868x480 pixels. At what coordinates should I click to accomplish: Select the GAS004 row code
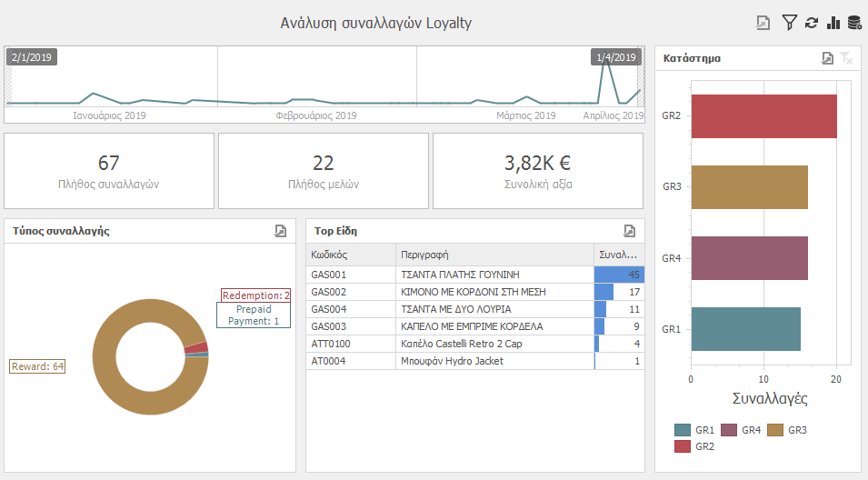click(x=329, y=309)
